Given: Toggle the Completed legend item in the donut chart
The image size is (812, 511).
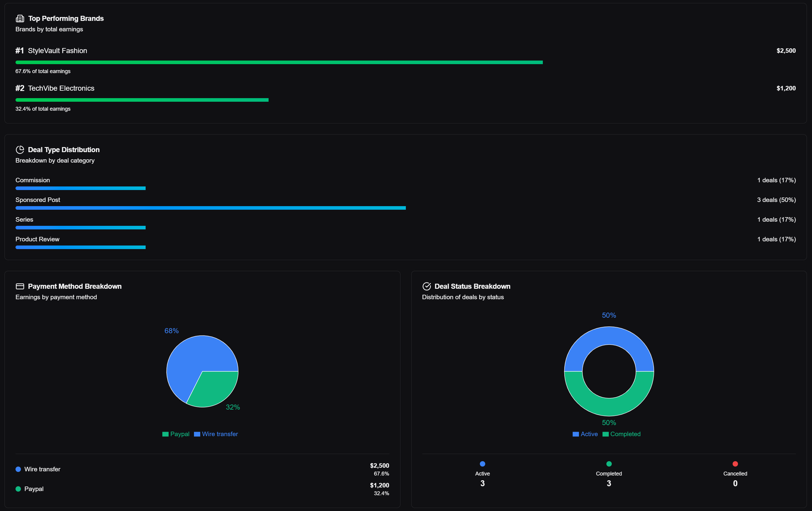Looking at the screenshot, I should point(622,434).
